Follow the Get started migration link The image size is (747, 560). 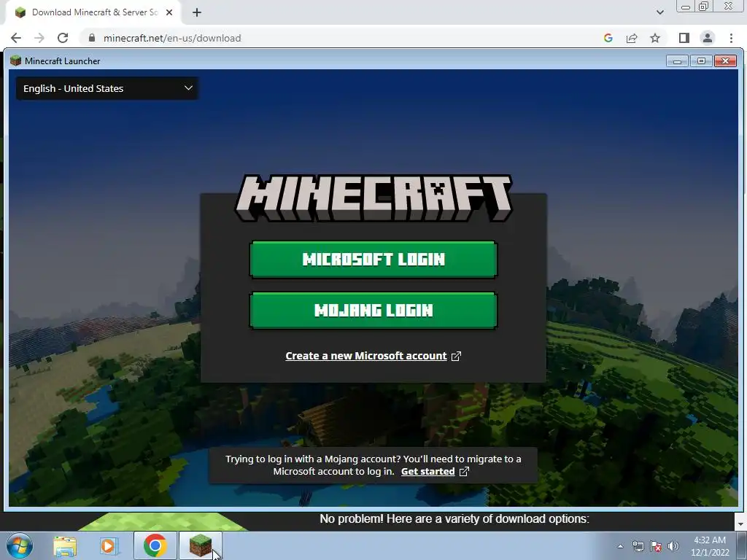pos(427,472)
